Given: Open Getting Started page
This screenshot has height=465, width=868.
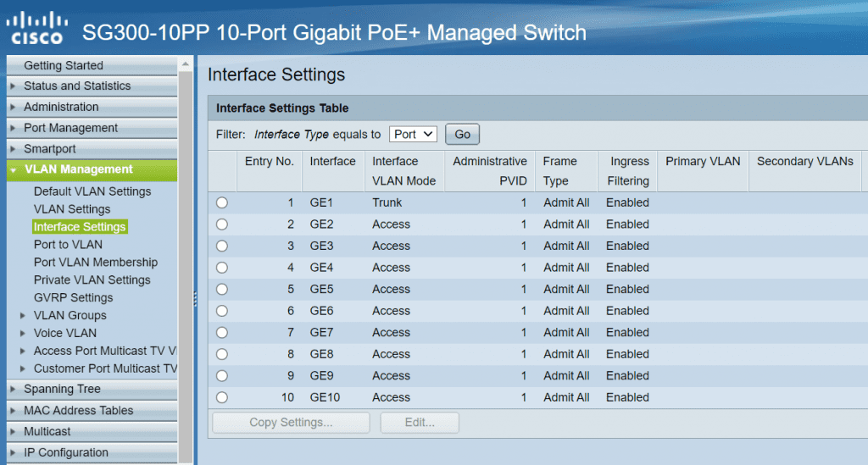Looking at the screenshot, I should click(63, 65).
